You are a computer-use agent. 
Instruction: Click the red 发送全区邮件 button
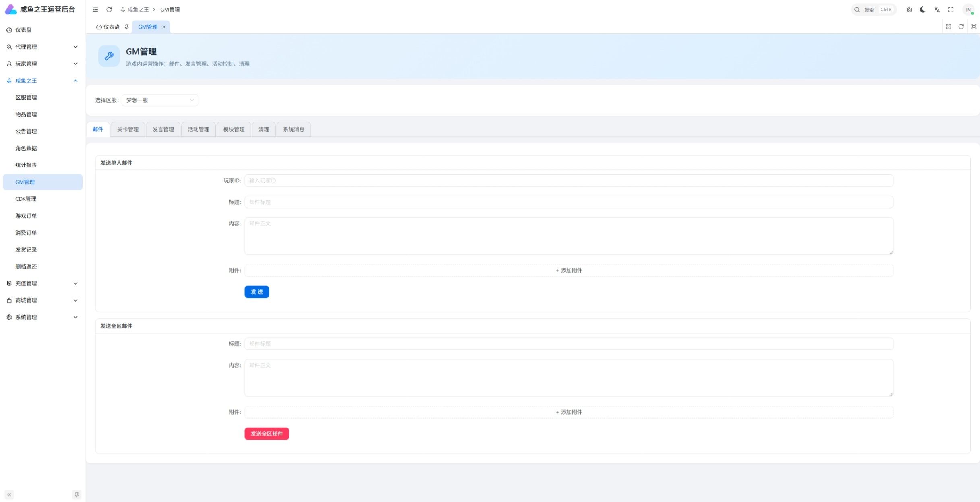pyautogui.click(x=267, y=434)
